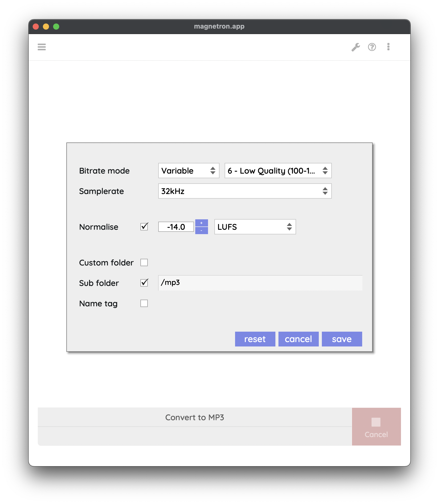Viewport: 439px width, 504px height.
Task: Open the 32kHz samplerate dropdown
Action: [x=245, y=191]
